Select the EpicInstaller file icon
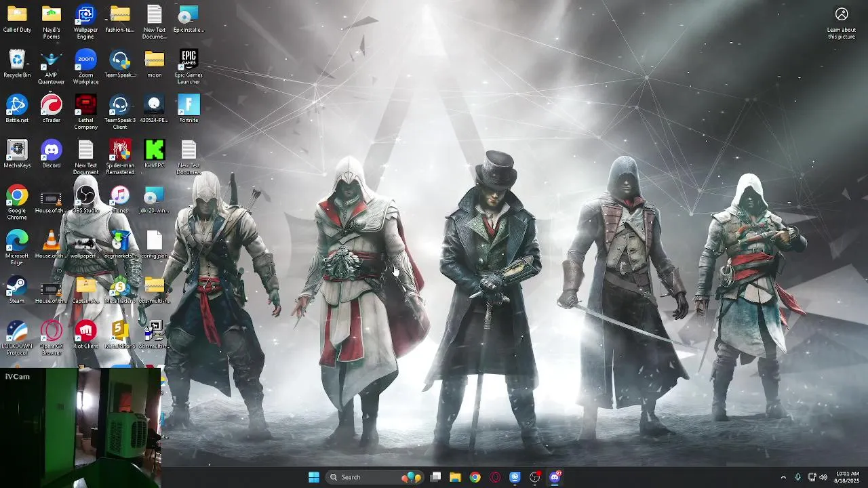868x488 pixels. point(189,20)
